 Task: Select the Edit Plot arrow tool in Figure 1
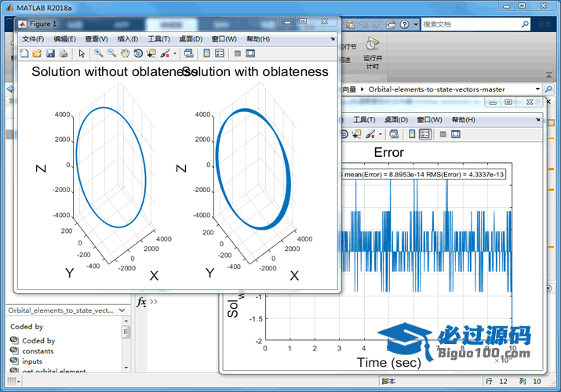pos(82,53)
